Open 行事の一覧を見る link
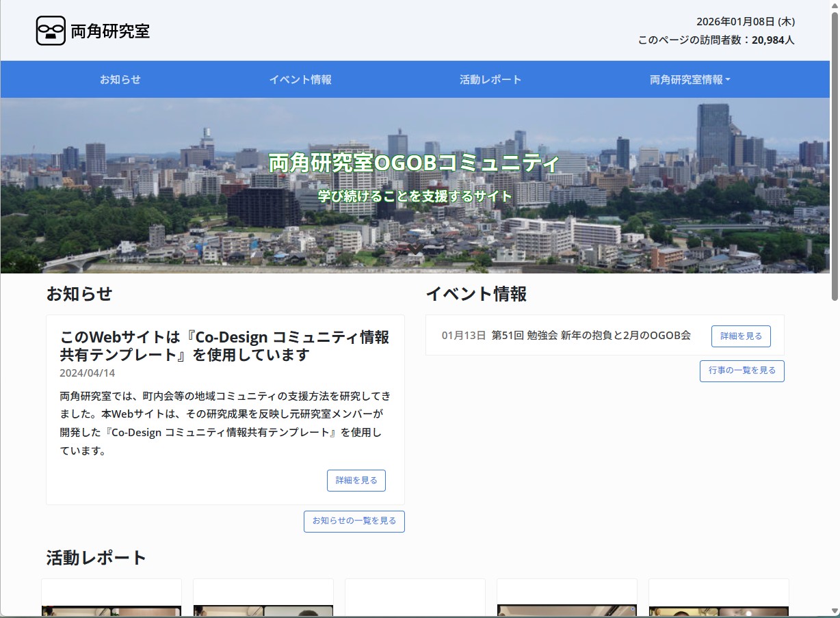The image size is (840, 618). [x=741, y=371]
